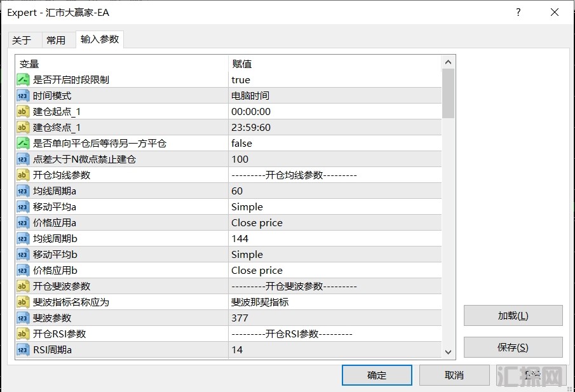Click the 确定 button
Screen dimensions: 575x392
[x=376, y=375]
